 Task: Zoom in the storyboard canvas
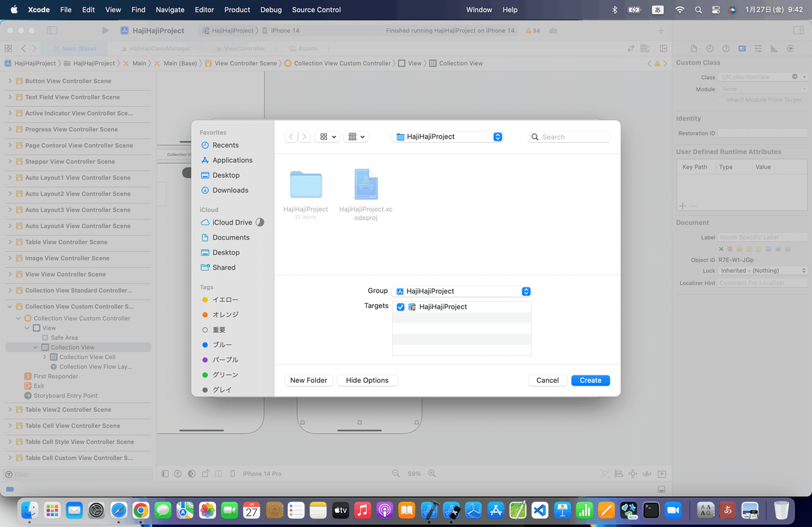(432, 474)
